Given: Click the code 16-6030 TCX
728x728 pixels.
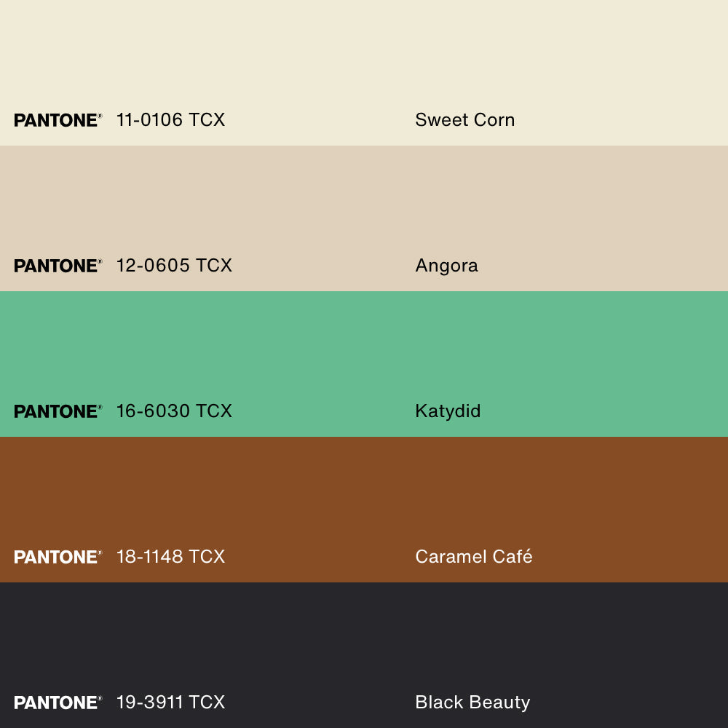Looking at the screenshot, I should 174,411.
